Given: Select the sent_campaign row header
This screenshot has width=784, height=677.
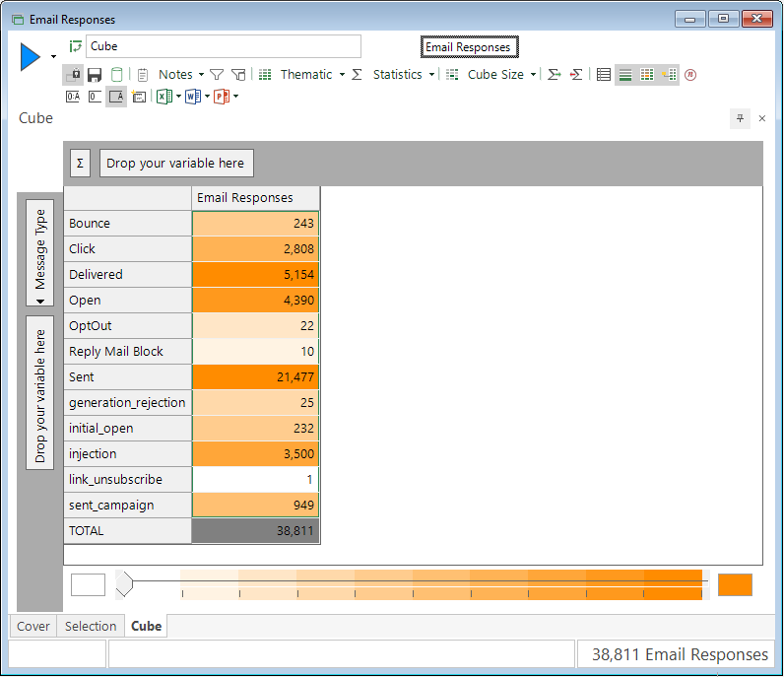Looking at the screenshot, I should coord(128,506).
